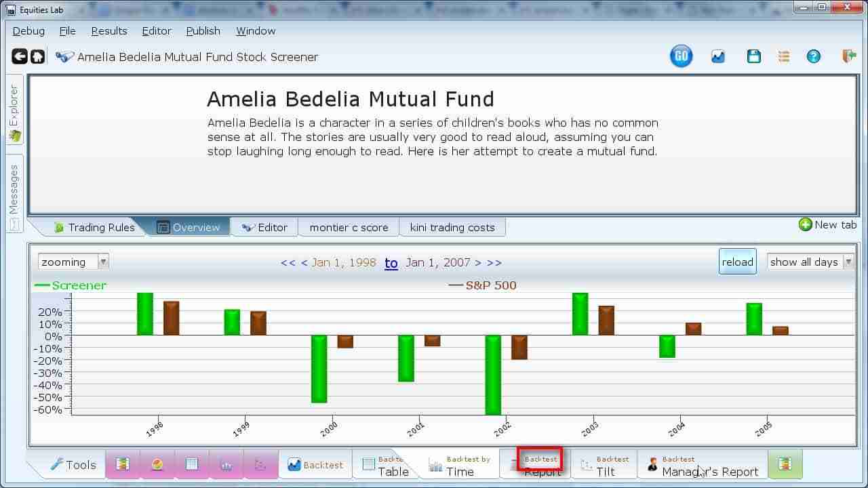Click the Amelia Bedelia Mutual Fund heading
Viewport: 868px width, 488px height.
pos(351,100)
